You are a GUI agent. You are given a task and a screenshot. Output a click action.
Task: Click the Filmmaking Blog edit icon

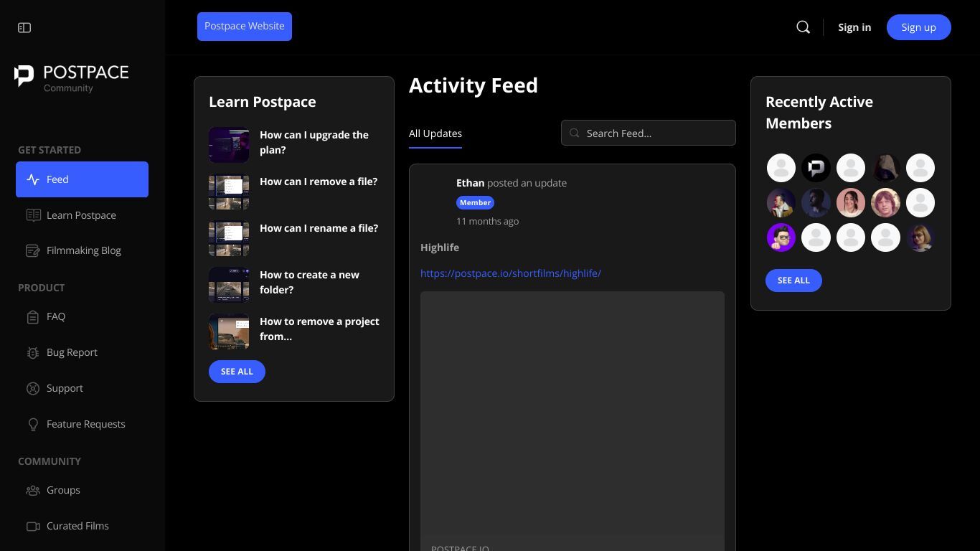click(x=33, y=250)
